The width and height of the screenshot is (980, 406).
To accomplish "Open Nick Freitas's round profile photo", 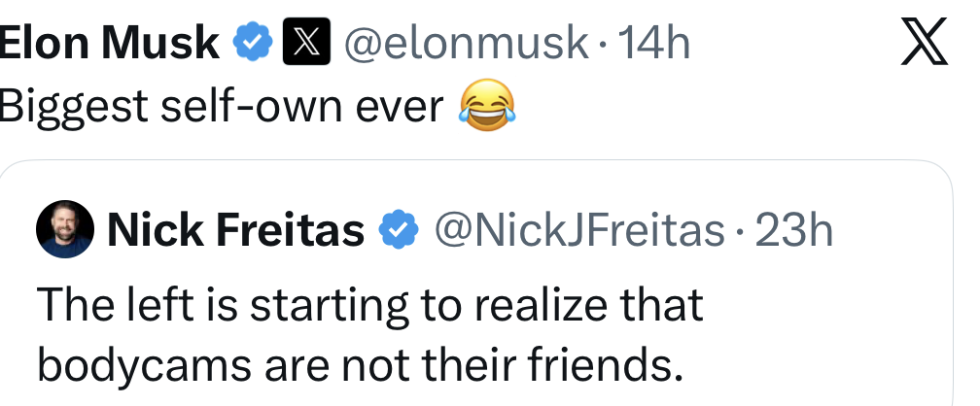I will [x=64, y=231].
